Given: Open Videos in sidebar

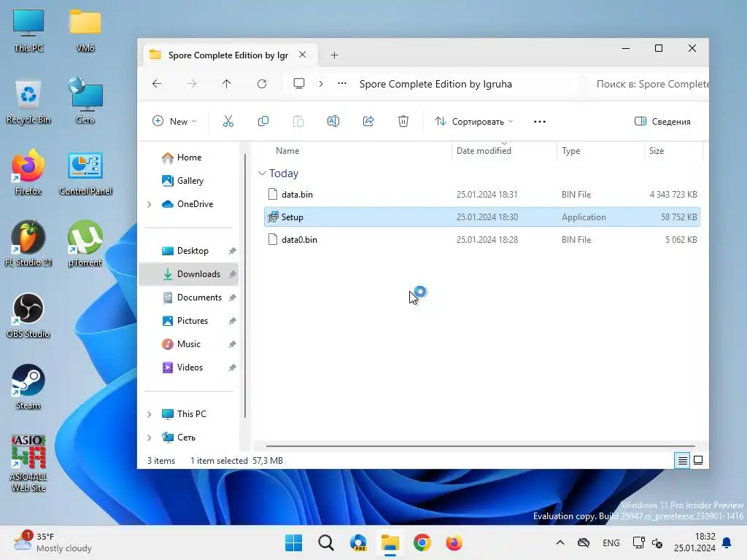Looking at the screenshot, I should click(x=189, y=367).
